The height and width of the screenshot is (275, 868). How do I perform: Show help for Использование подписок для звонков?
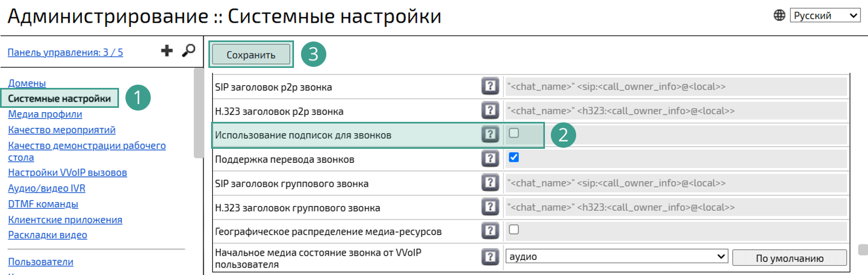point(490,134)
